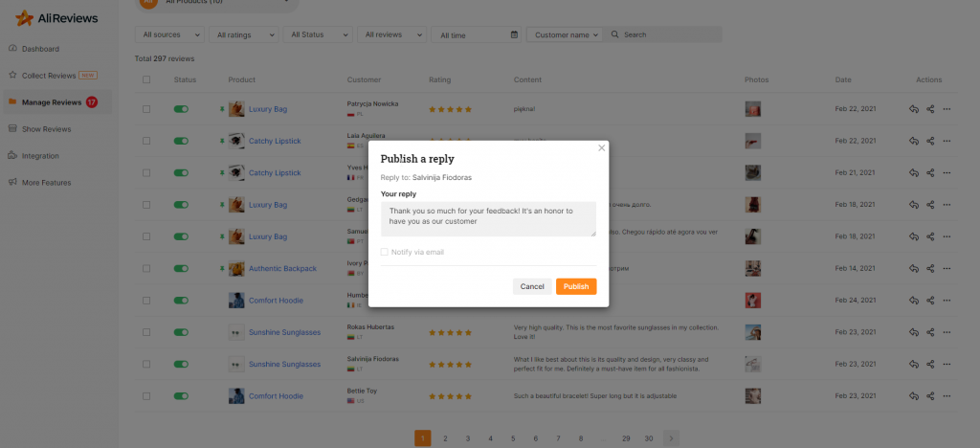The height and width of the screenshot is (448, 980).
Task: Go to page 29 of reviews
Action: 626,438
